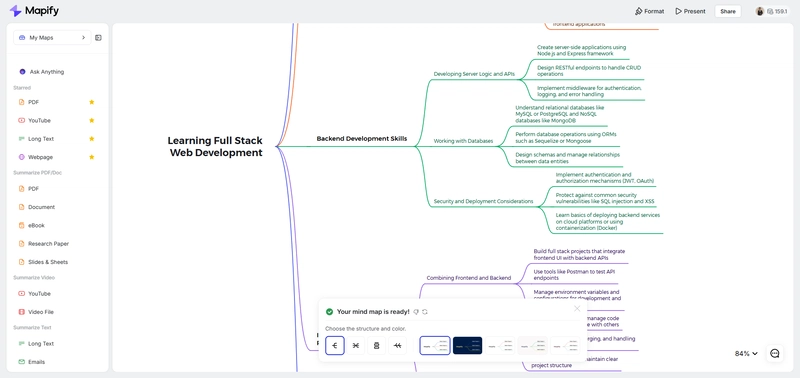Select Slides & Sheets summarizer
This screenshot has width=800, height=378.
pyautogui.click(x=48, y=262)
